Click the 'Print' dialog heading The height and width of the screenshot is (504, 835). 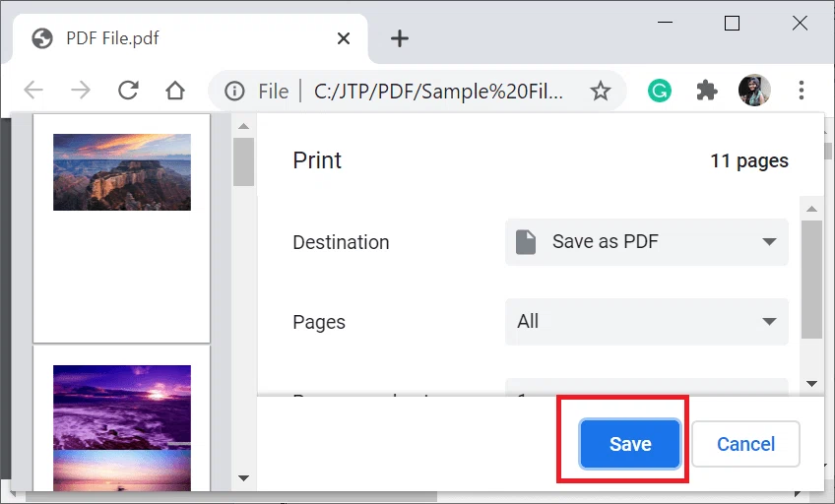[317, 160]
